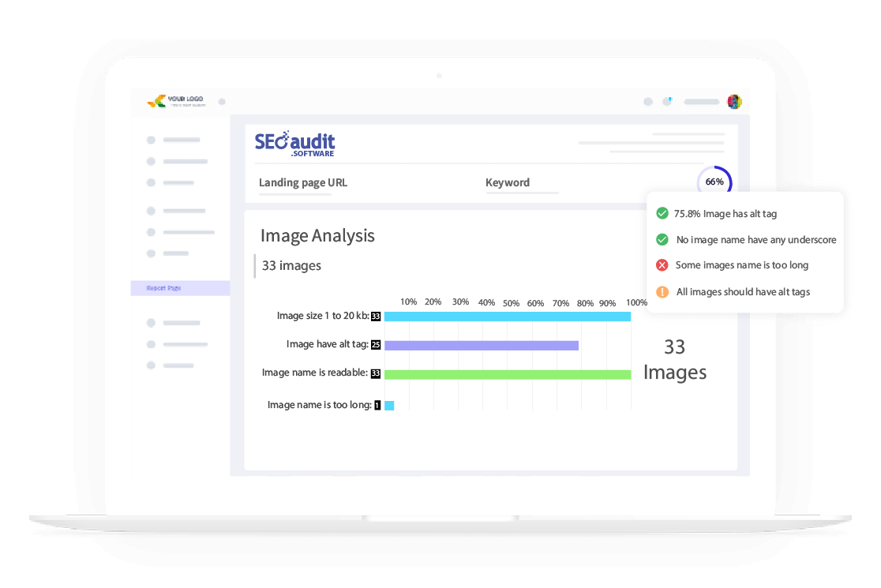
Task: Open the Image Analysis section heading
Action: coord(317,235)
